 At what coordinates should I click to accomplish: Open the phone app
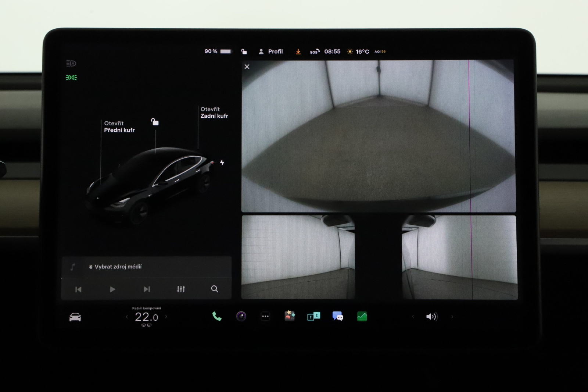(x=217, y=316)
